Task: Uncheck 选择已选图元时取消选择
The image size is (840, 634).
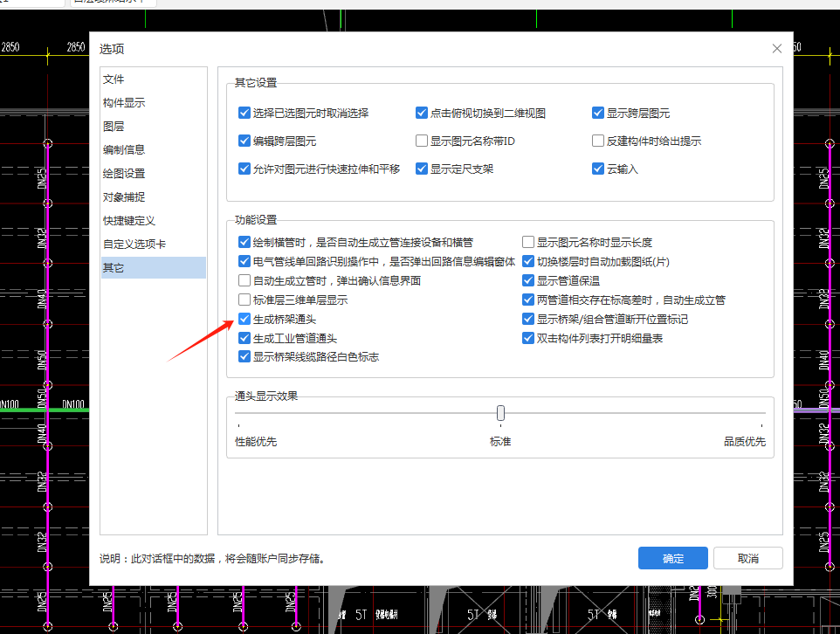Action: [244, 113]
